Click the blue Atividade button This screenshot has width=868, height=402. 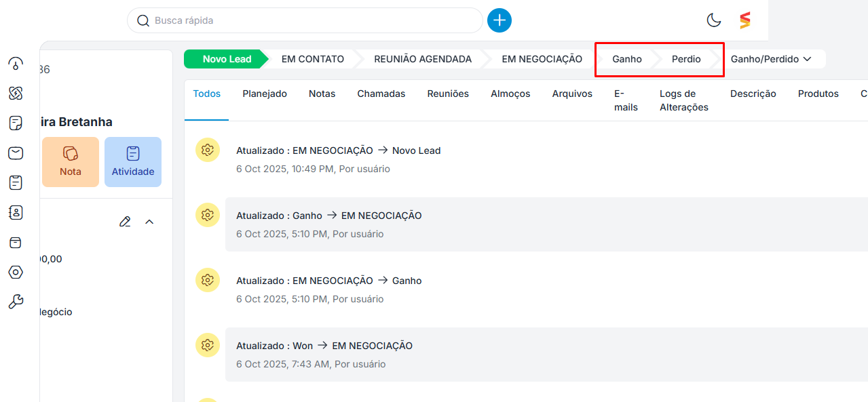[133, 161]
